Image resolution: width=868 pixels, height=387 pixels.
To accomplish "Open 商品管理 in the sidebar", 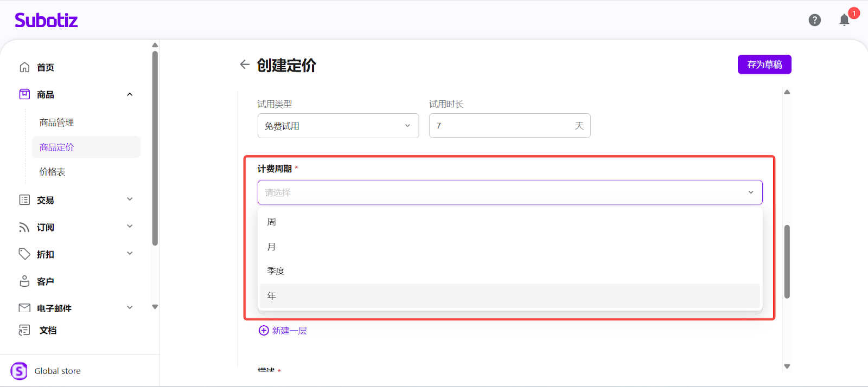I will coord(57,122).
